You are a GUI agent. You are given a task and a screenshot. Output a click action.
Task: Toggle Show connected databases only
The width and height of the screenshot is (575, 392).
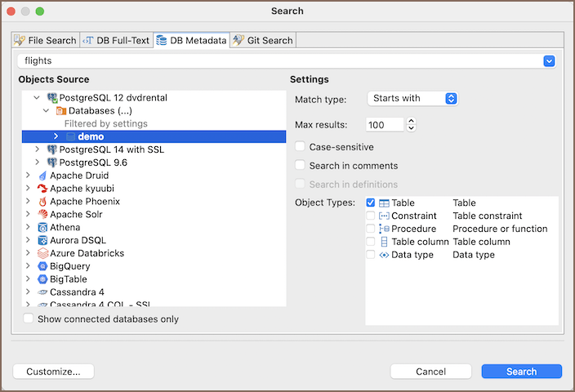pos(29,318)
